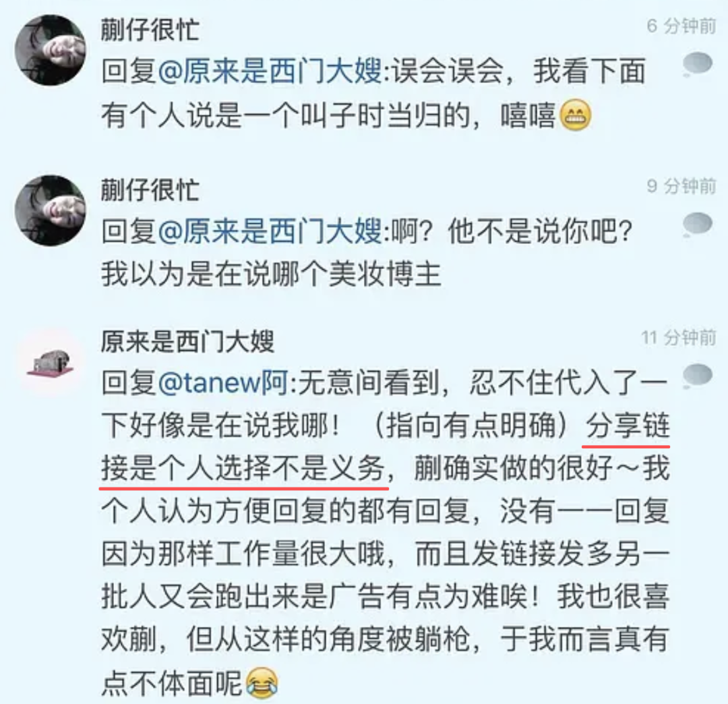Open username 原来是西门大嫂 on third comment
Viewport: 728px width, 704px height.
pos(187,342)
